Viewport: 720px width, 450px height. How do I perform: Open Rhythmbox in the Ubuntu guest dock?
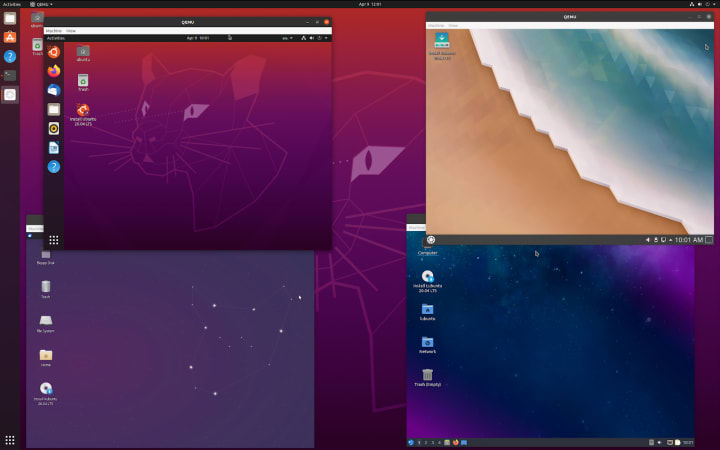(x=54, y=129)
